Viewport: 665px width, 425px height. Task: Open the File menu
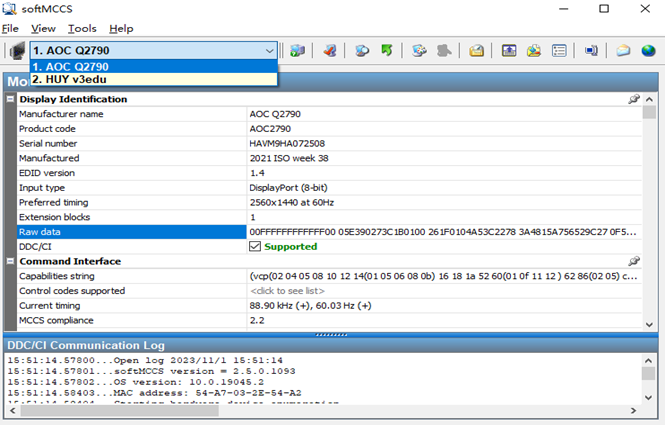click(10, 28)
